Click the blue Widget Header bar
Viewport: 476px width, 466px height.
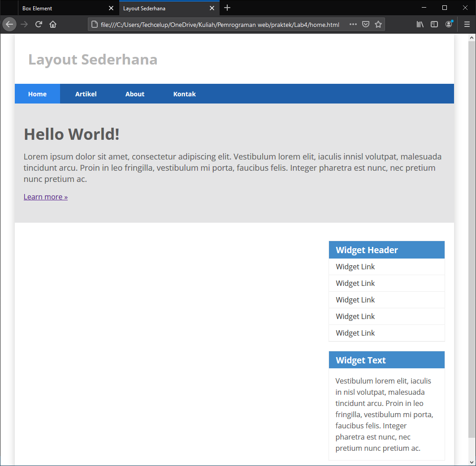tap(386, 250)
